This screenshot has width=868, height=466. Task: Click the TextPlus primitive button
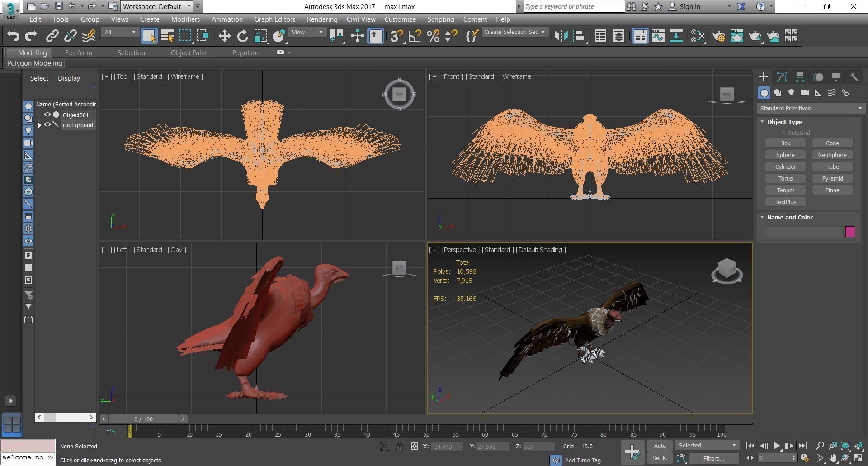pyautogui.click(x=785, y=202)
